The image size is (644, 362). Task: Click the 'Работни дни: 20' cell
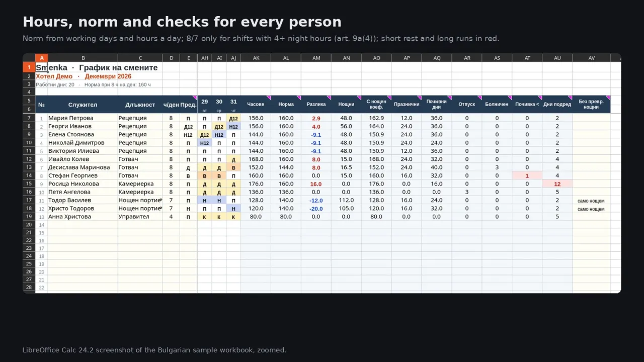(x=55, y=84)
